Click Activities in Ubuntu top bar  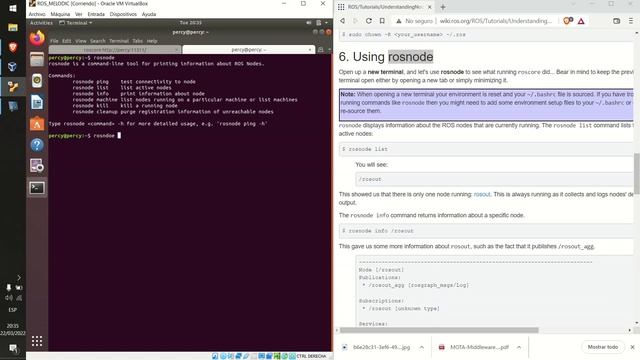click(41, 23)
